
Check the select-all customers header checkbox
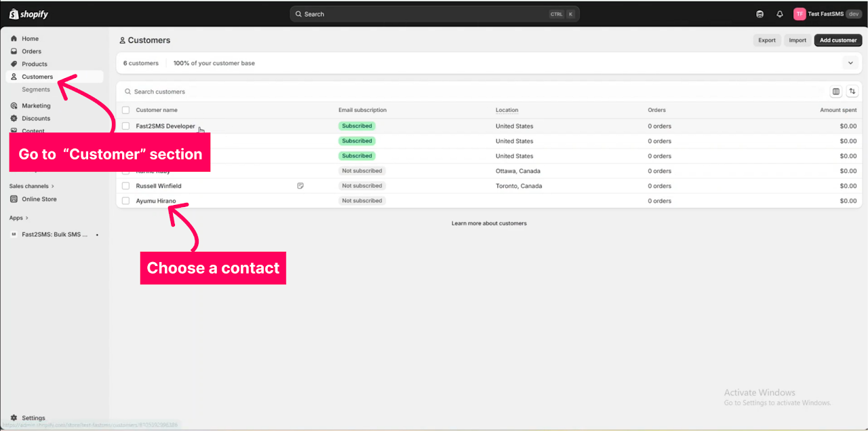coord(125,110)
